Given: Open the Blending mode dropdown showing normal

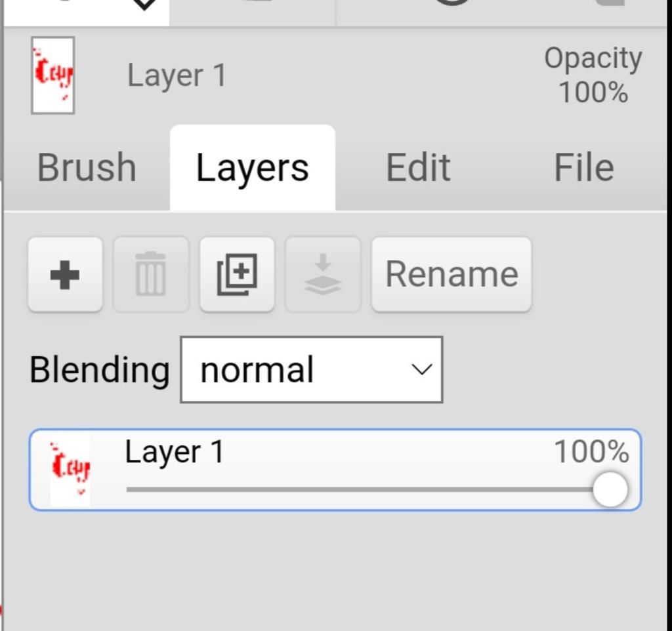Looking at the screenshot, I should click(x=312, y=370).
